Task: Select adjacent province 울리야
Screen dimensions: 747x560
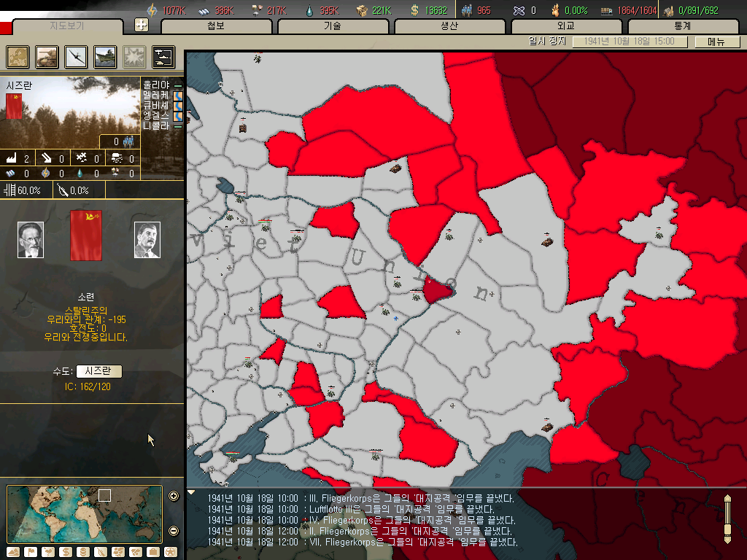Action: pyautogui.click(x=156, y=85)
